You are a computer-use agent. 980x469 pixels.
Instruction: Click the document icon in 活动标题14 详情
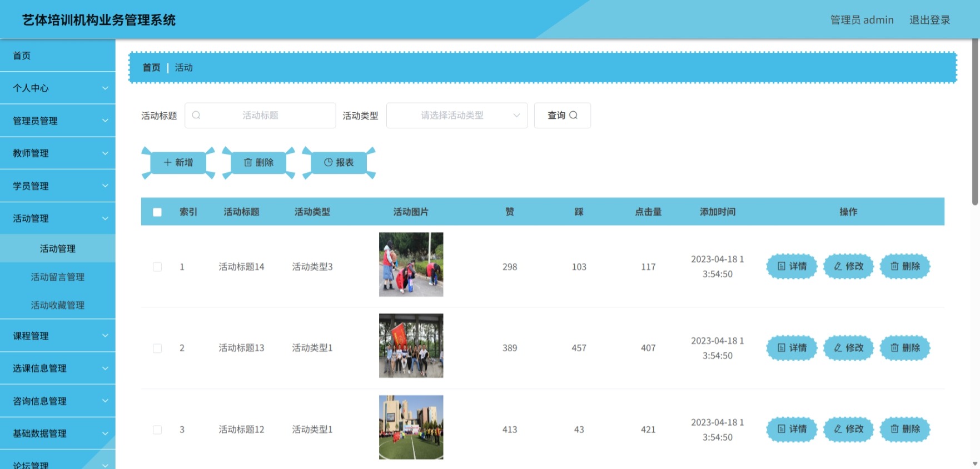(782, 266)
